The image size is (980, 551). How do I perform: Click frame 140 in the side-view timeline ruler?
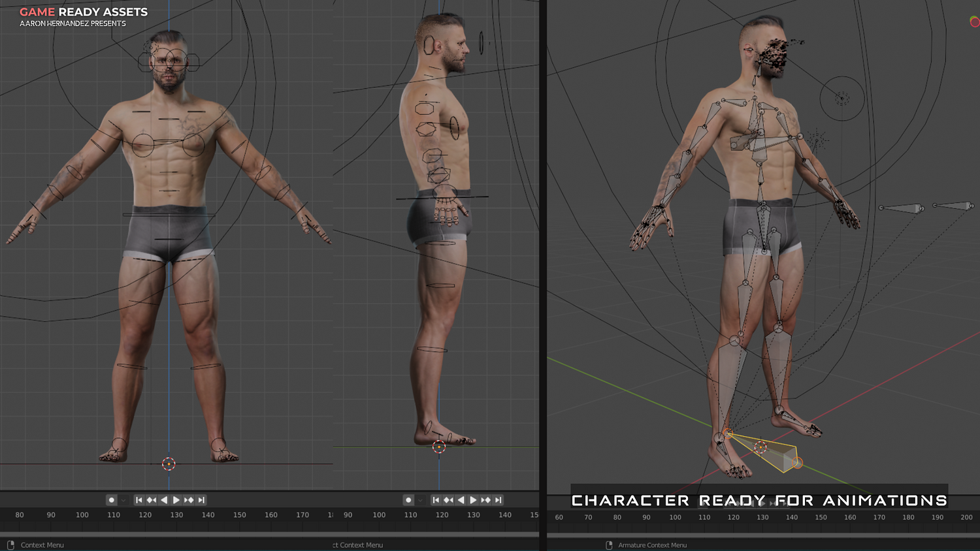pos(505,515)
